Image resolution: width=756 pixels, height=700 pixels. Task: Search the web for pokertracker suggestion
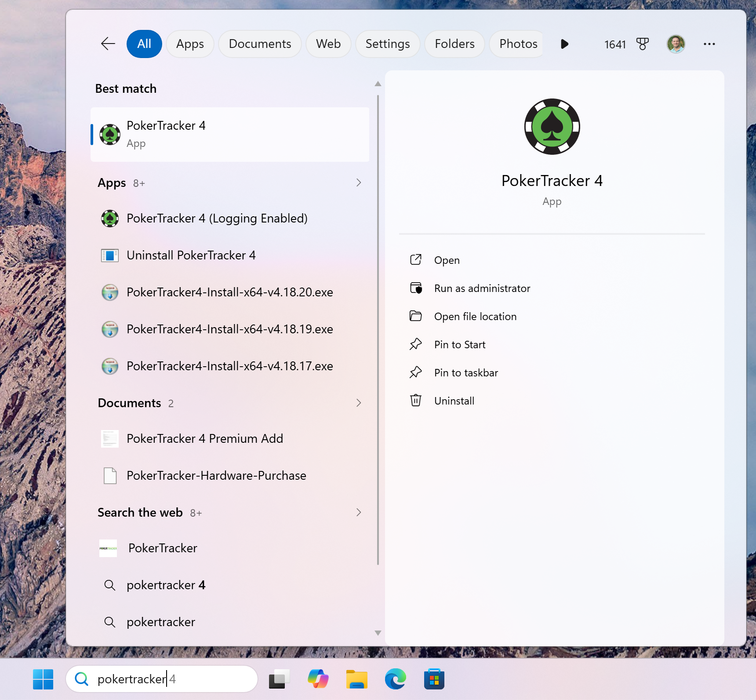pyautogui.click(x=230, y=622)
